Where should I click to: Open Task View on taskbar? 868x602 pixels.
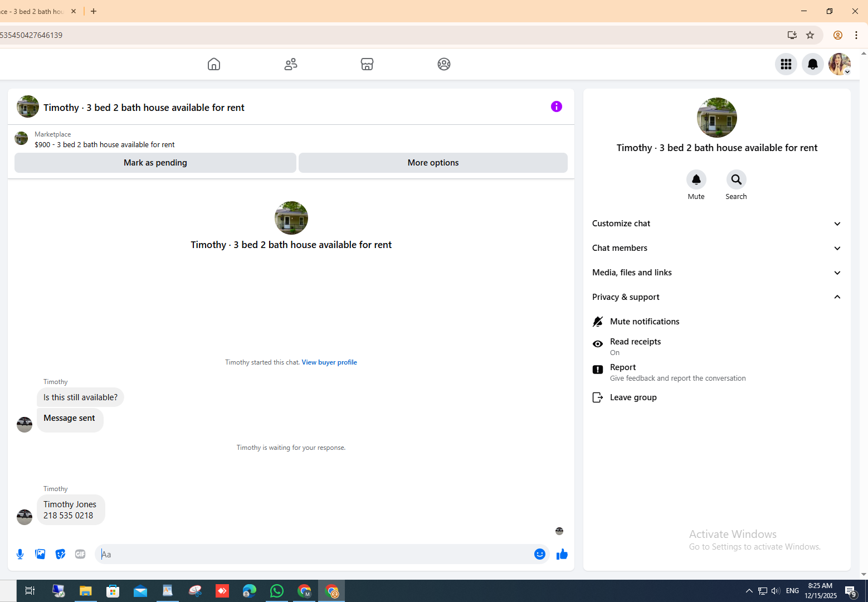(30, 591)
